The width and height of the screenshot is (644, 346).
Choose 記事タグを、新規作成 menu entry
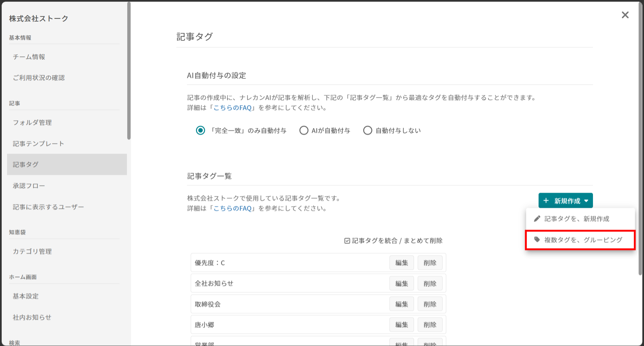[x=580, y=219]
